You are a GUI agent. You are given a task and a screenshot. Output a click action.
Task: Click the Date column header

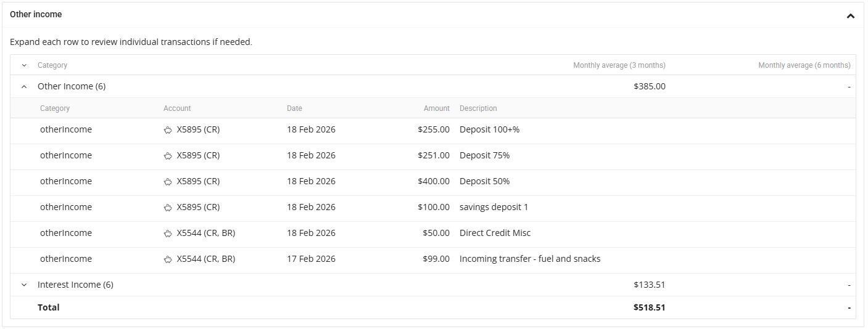[294, 108]
